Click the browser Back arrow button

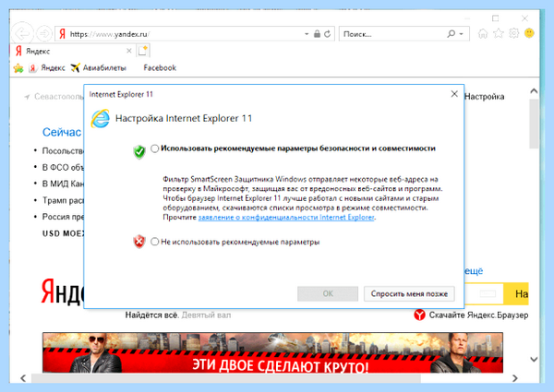point(22,34)
